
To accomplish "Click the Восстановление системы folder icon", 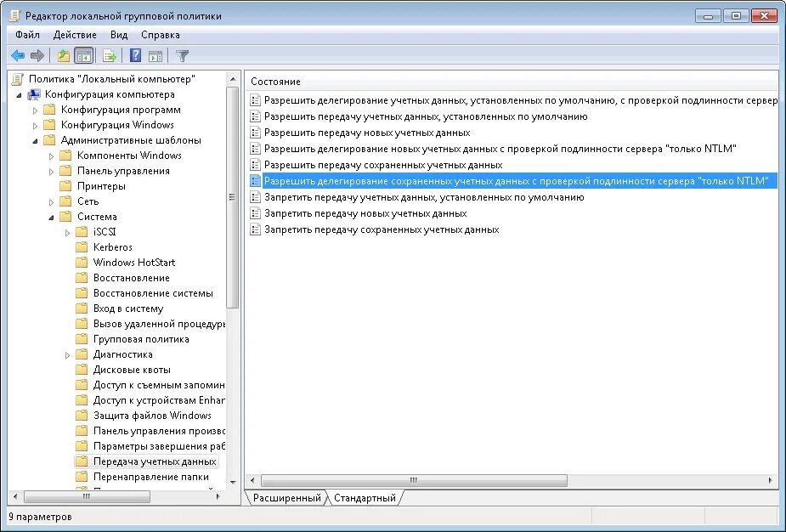I will [x=82, y=293].
